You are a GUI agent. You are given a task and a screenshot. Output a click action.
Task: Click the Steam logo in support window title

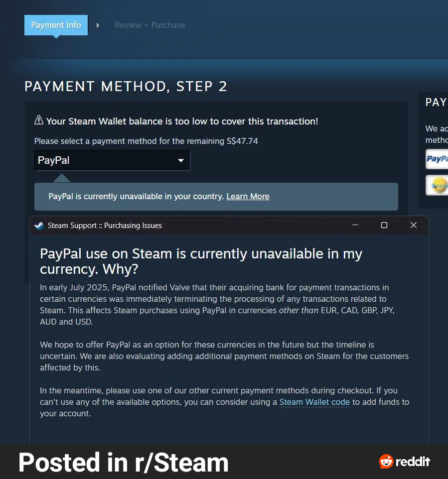tap(39, 226)
